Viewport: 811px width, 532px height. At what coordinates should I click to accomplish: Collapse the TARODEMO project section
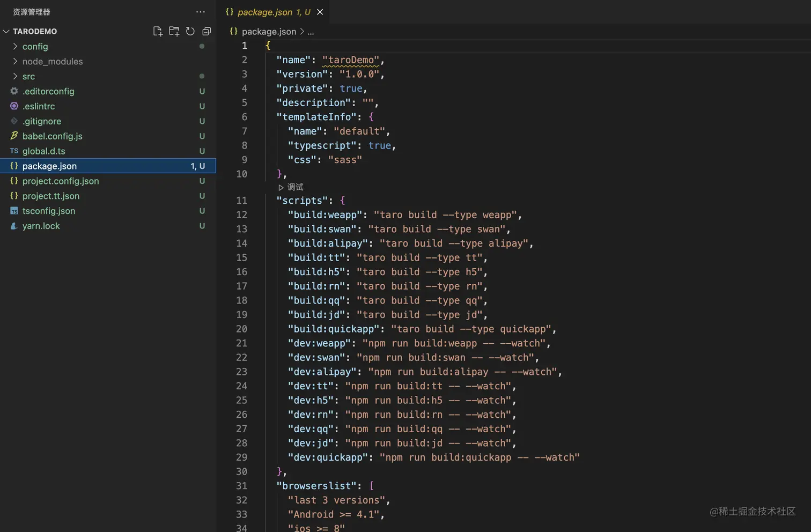(6, 31)
